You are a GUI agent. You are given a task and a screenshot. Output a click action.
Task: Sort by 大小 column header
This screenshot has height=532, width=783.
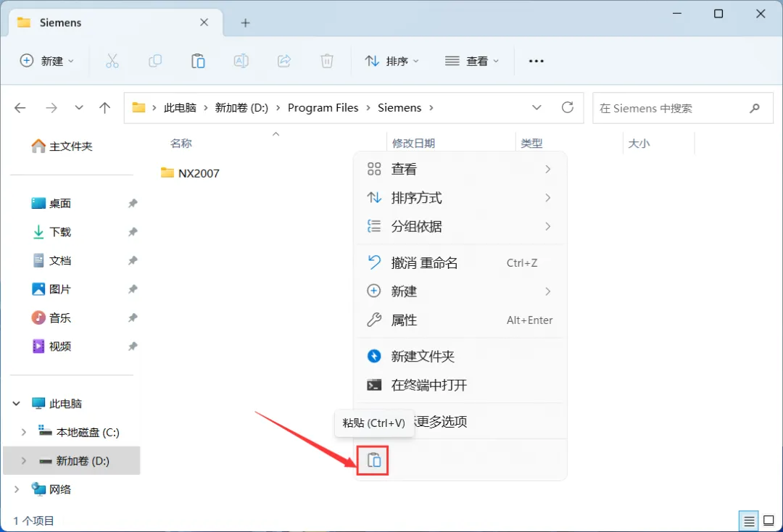point(639,144)
